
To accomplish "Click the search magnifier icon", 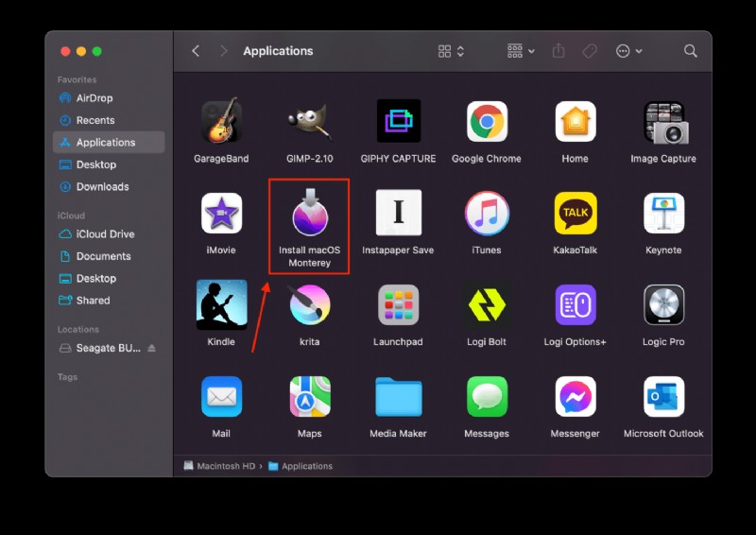I will 691,51.
